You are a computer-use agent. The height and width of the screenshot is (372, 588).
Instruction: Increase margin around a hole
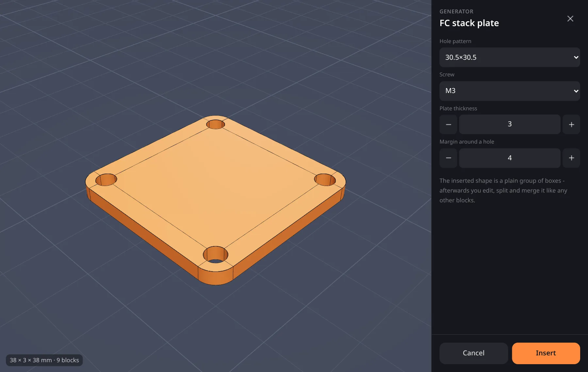click(571, 158)
